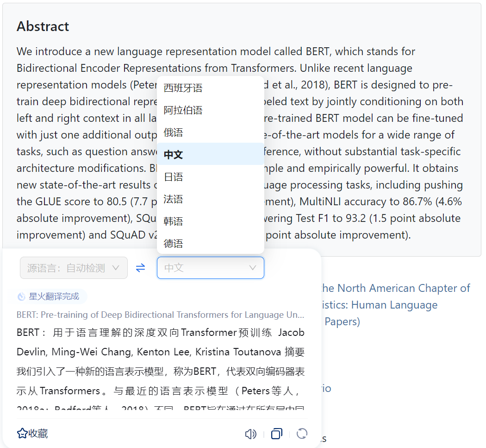
Task: Click the BERT: Pre-training original title text
Action: coord(160,315)
